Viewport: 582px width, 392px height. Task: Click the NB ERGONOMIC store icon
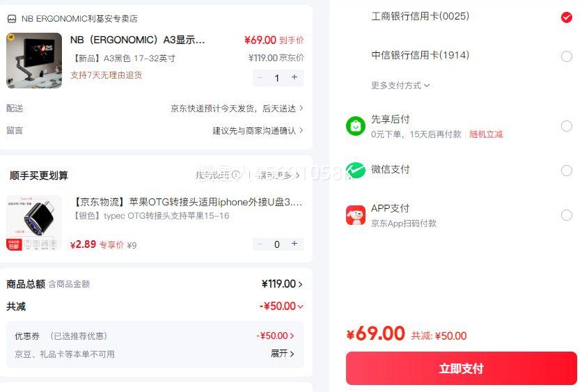point(12,19)
